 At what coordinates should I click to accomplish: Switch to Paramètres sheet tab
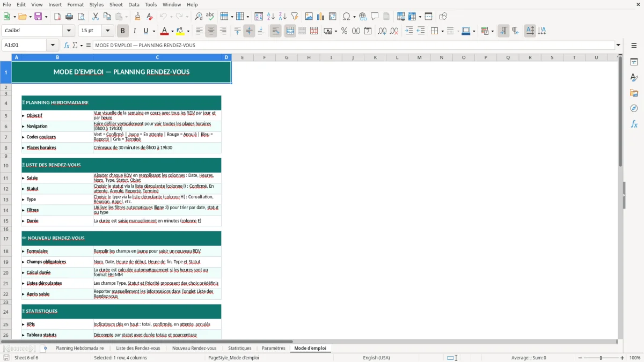(273, 348)
